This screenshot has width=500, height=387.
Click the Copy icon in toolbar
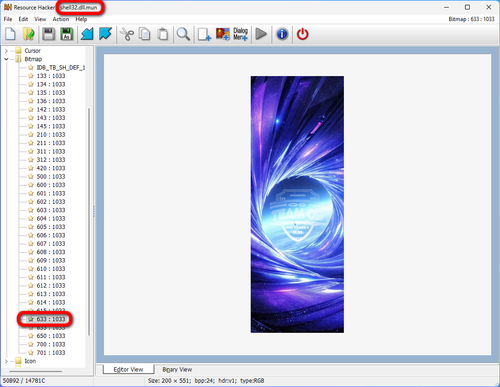point(145,34)
